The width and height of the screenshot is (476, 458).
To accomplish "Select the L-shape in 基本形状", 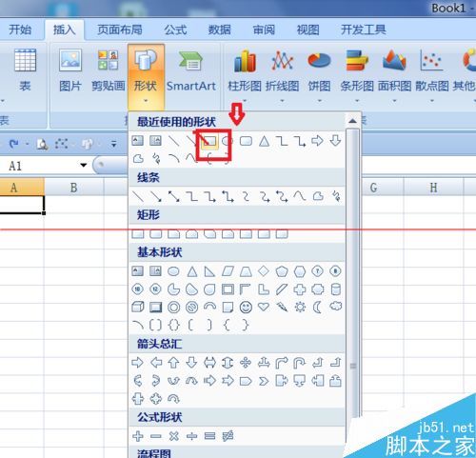I will click(x=264, y=289).
